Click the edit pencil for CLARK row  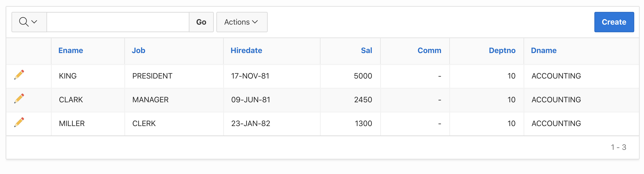click(19, 98)
